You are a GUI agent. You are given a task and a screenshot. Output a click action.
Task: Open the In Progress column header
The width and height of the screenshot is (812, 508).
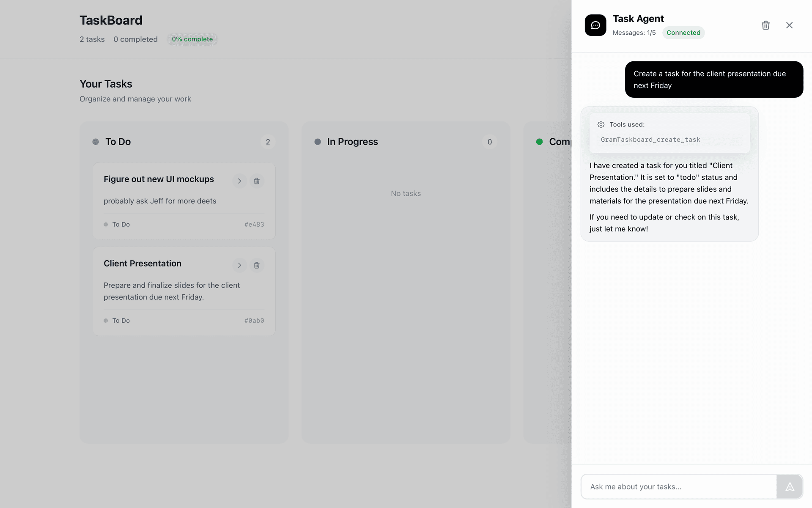(x=352, y=142)
